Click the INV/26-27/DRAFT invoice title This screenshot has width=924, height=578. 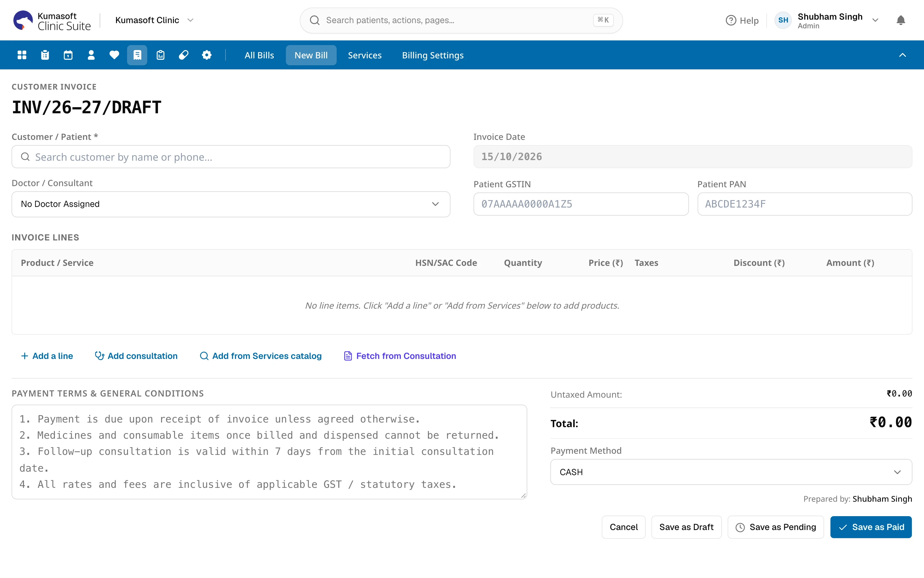[87, 108]
